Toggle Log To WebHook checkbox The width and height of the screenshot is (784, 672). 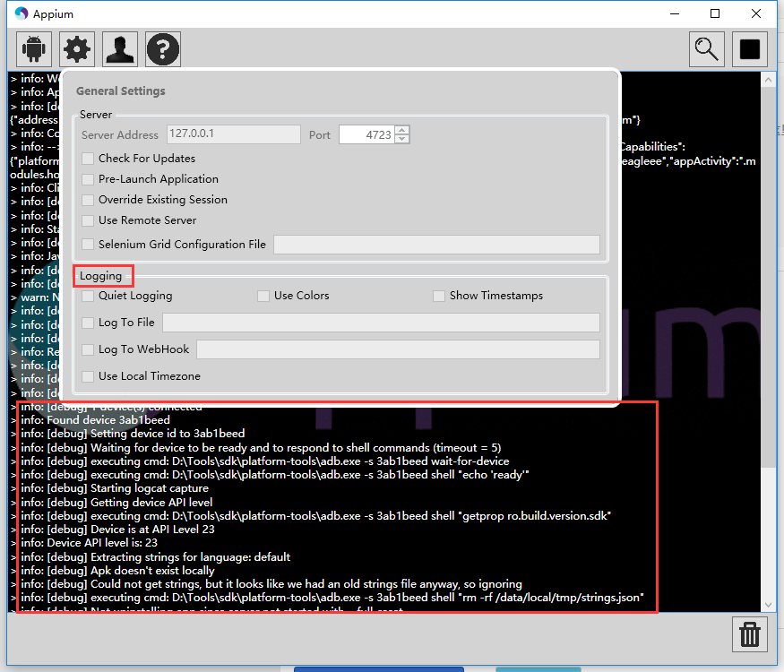88,349
